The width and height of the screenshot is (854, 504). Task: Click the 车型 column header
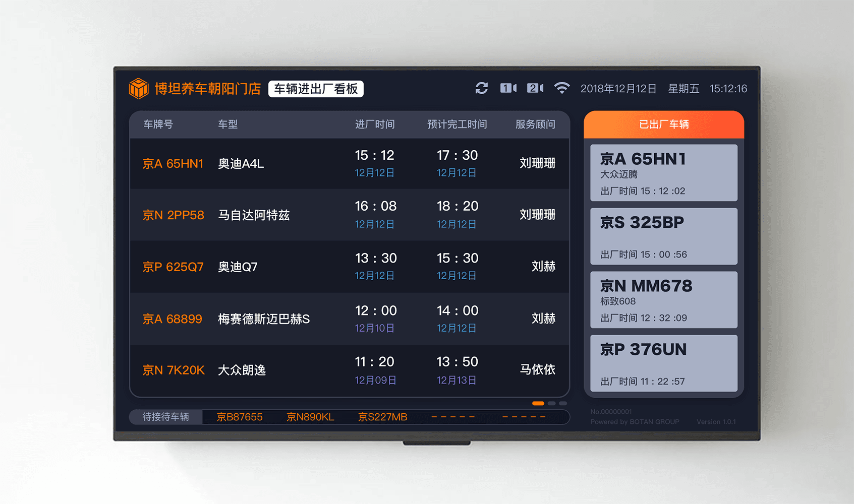point(227,124)
